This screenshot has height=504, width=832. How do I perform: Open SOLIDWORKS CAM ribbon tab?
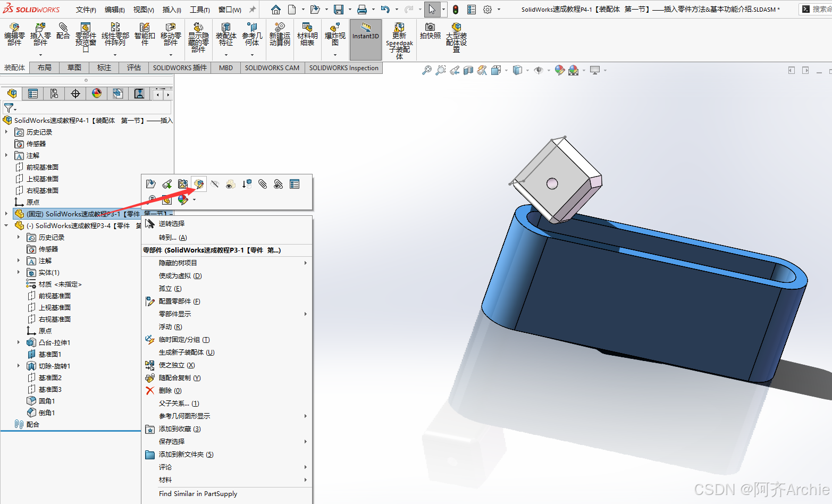pos(272,68)
